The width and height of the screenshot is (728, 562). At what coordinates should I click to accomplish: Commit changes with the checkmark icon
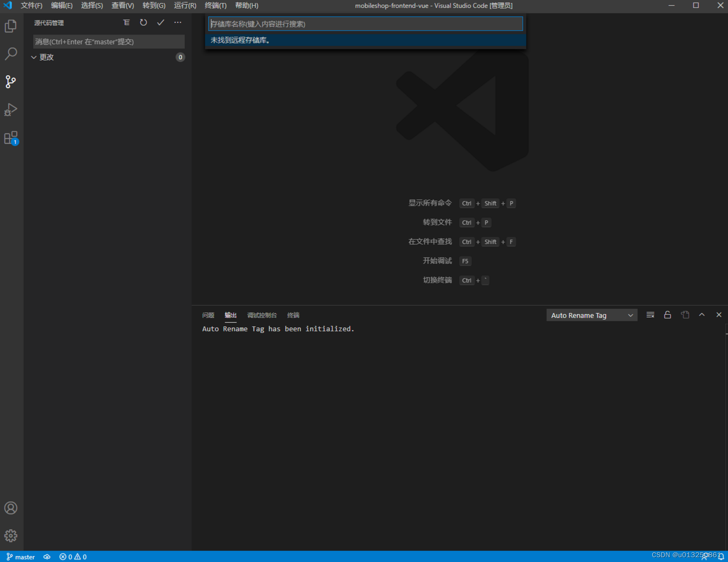160,23
